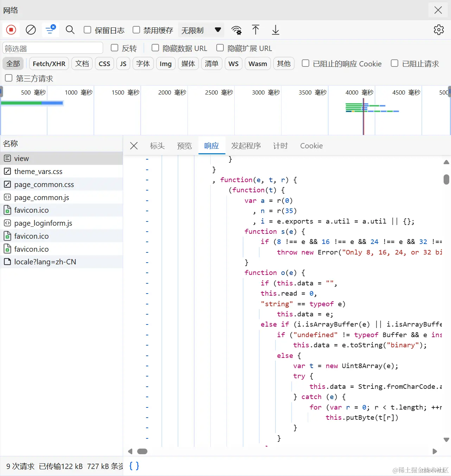The width and height of the screenshot is (451, 476).
Task: Toggle 反转 filter checkbox
Action: click(114, 48)
